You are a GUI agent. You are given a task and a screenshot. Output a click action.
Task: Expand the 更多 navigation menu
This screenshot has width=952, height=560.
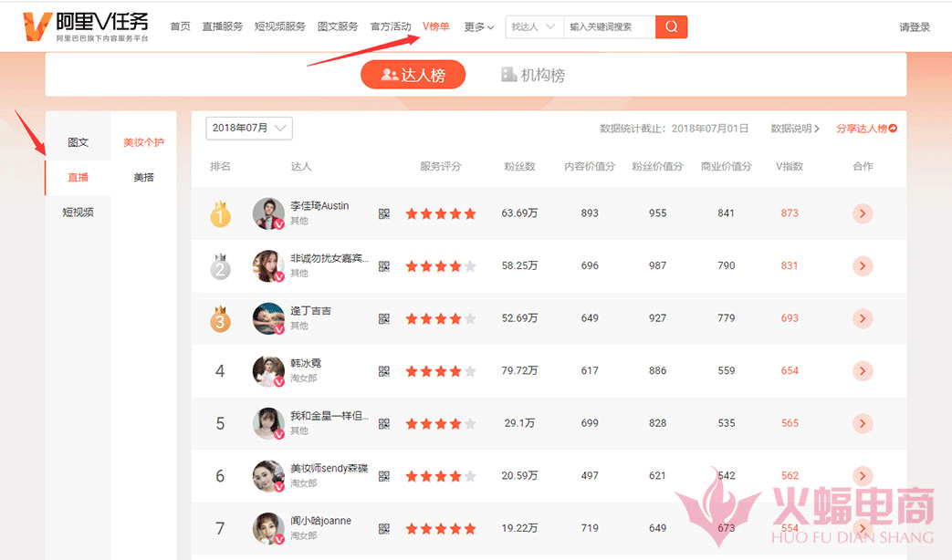(478, 27)
